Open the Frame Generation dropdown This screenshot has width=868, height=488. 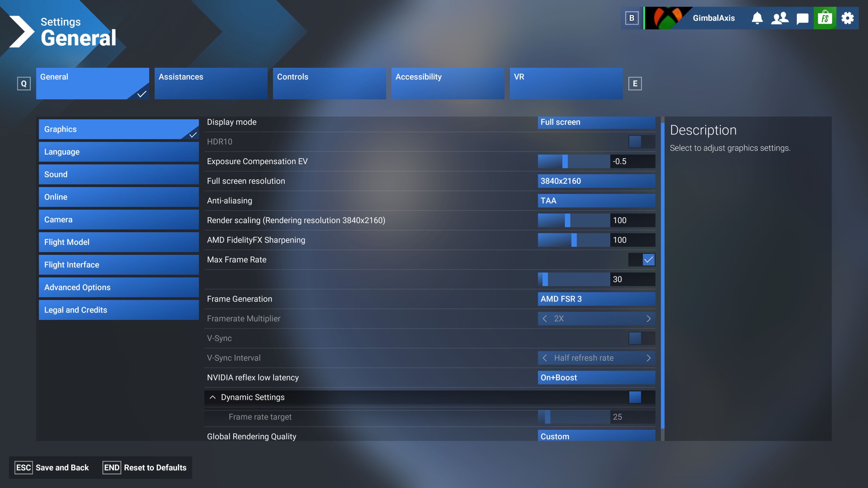coord(596,299)
